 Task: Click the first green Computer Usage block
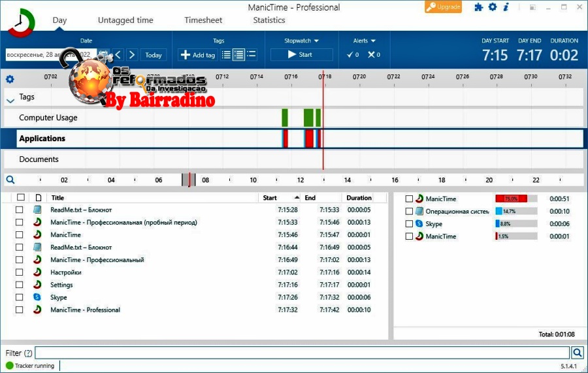point(285,118)
